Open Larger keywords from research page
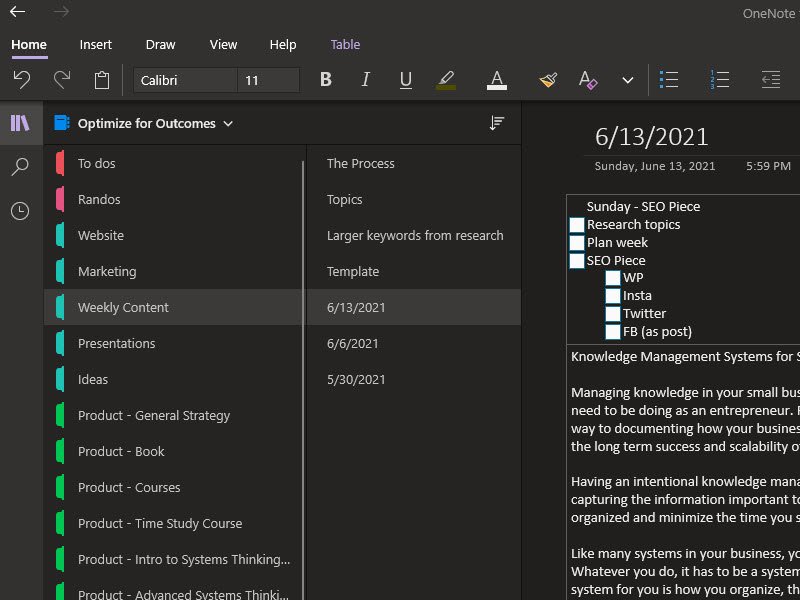 pyautogui.click(x=414, y=235)
